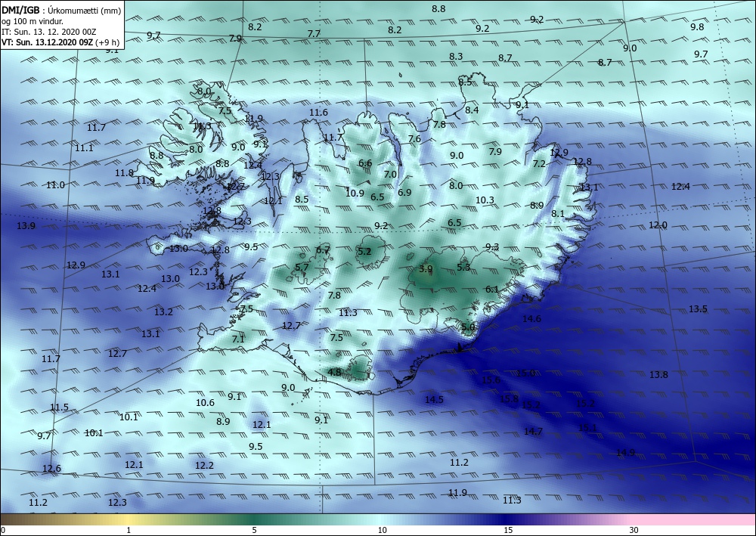Click the 7.6 map value
The width and height of the screenshot is (756, 536).
pos(414,139)
